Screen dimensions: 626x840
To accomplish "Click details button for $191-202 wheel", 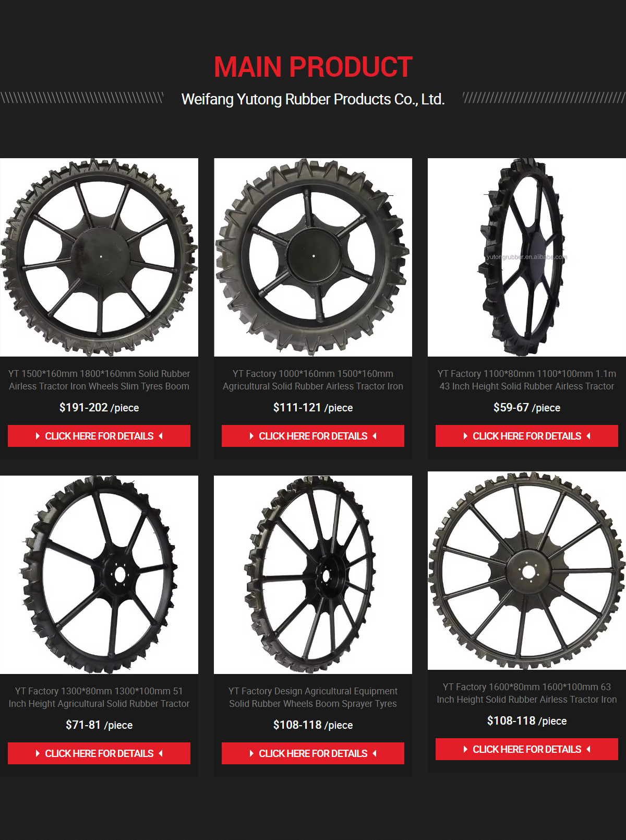I will pyautogui.click(x=99, y=436).
